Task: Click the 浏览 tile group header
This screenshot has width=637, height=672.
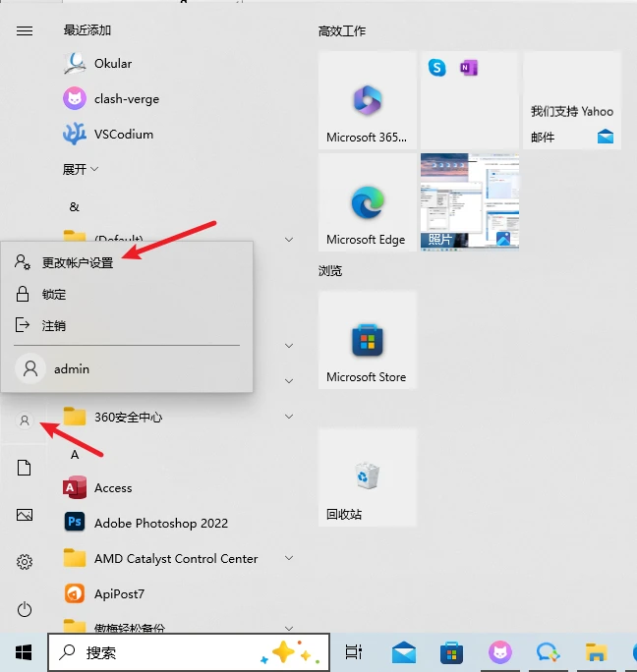Action: pos(330,271)
